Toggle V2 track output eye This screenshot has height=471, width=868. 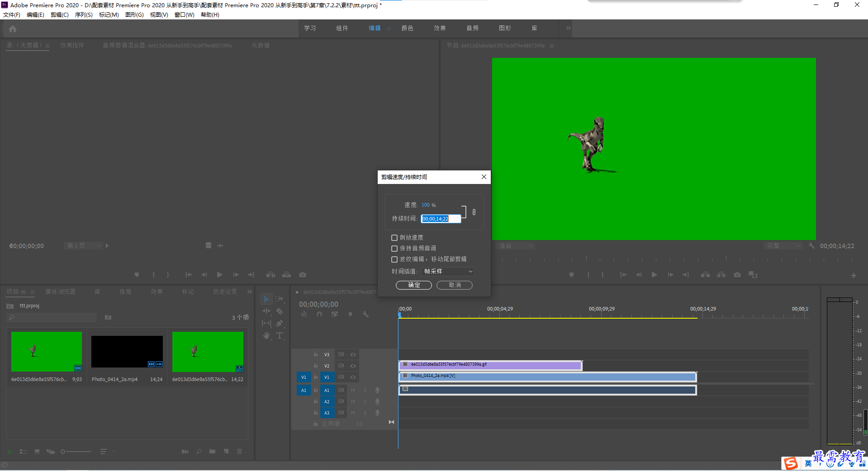pyautogui.click(x=353, y=366)
